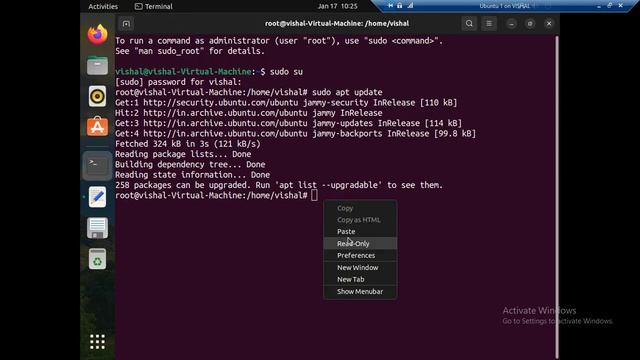Select New Tab in context menu

coord(360,280)
